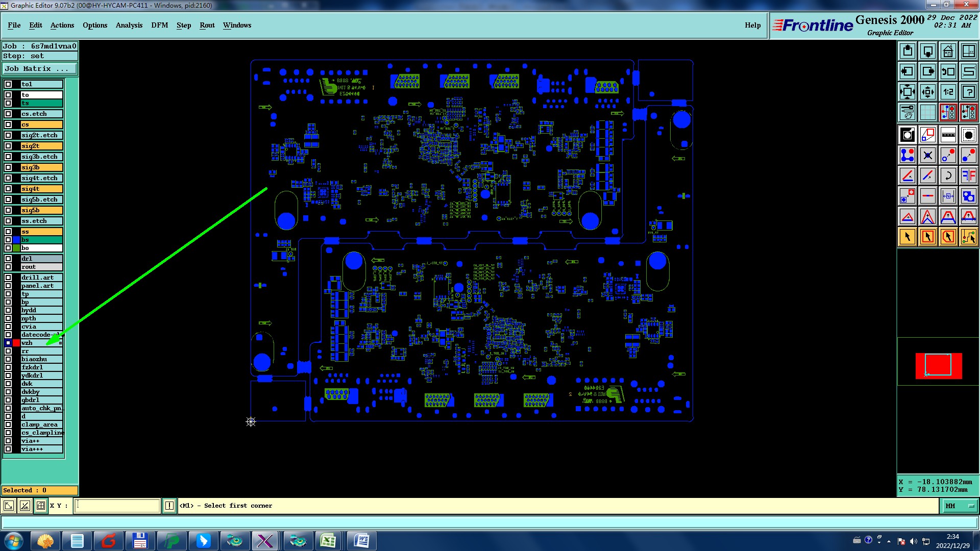Click the Home view icon in toolbar
The height and width of the screenshot is (551, 980).
tap(948, 51)
